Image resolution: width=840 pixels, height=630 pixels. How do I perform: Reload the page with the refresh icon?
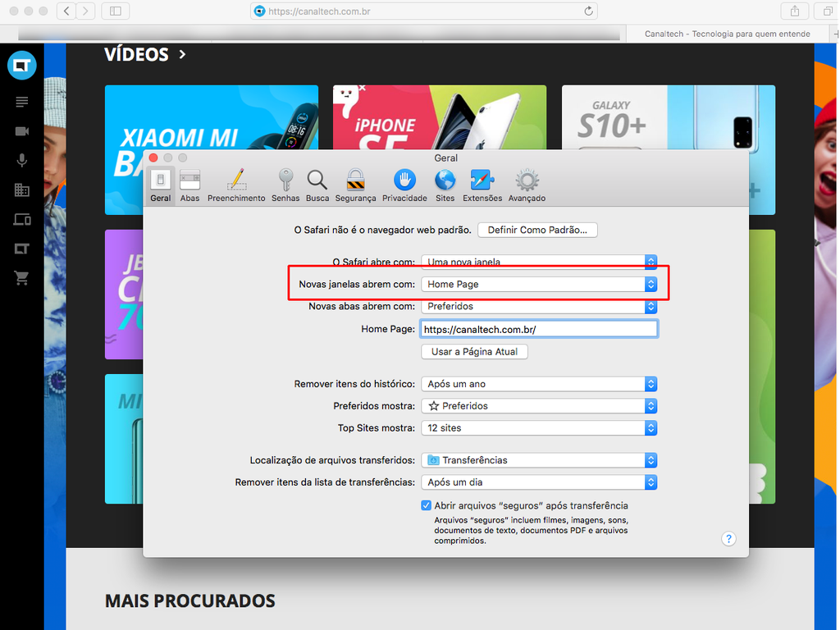tap(588, 11)
